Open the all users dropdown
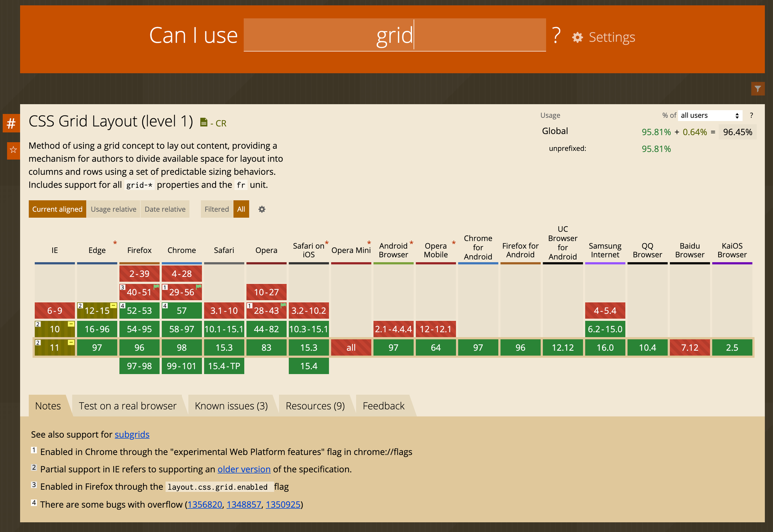Screen dimensions: 773x532 coord(710,115)
